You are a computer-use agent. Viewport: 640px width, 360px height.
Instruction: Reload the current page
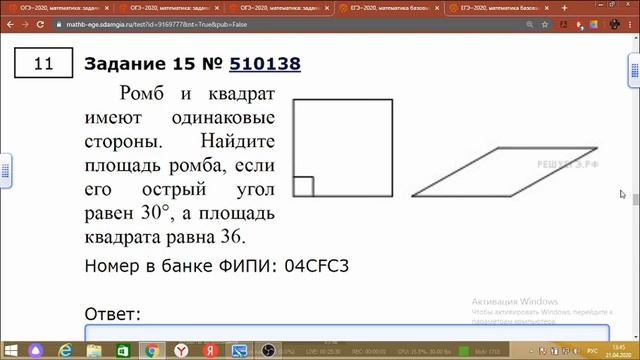pos(40,24)
